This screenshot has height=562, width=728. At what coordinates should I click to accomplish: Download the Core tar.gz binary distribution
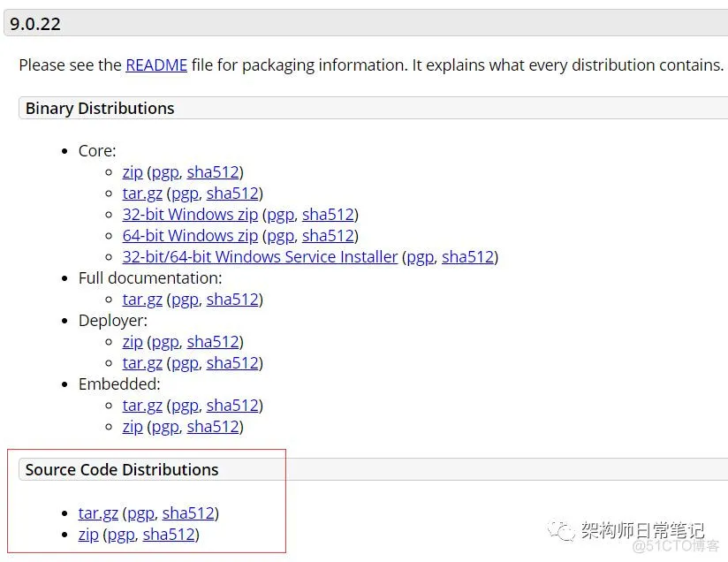click(x=142, y=194)
